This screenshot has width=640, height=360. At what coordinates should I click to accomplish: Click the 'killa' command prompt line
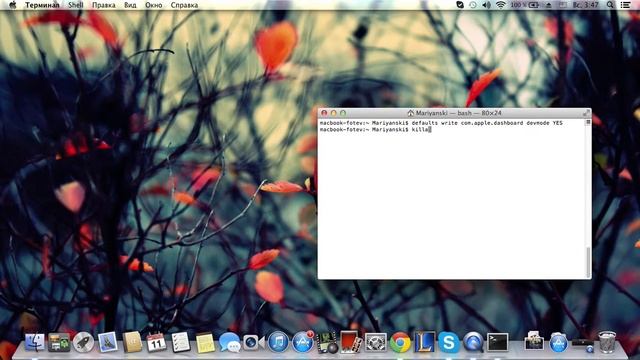tap(376, 129)
